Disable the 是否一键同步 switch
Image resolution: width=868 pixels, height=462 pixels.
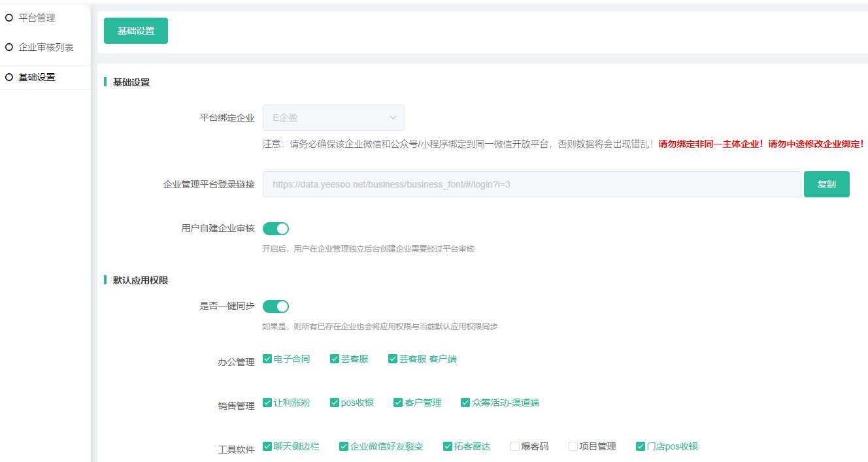(x=276, y=306)
